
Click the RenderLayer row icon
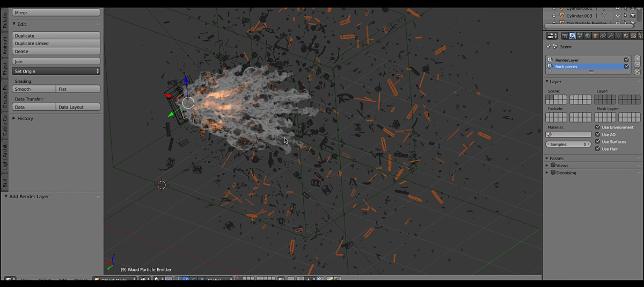click(x=550, y=60)
